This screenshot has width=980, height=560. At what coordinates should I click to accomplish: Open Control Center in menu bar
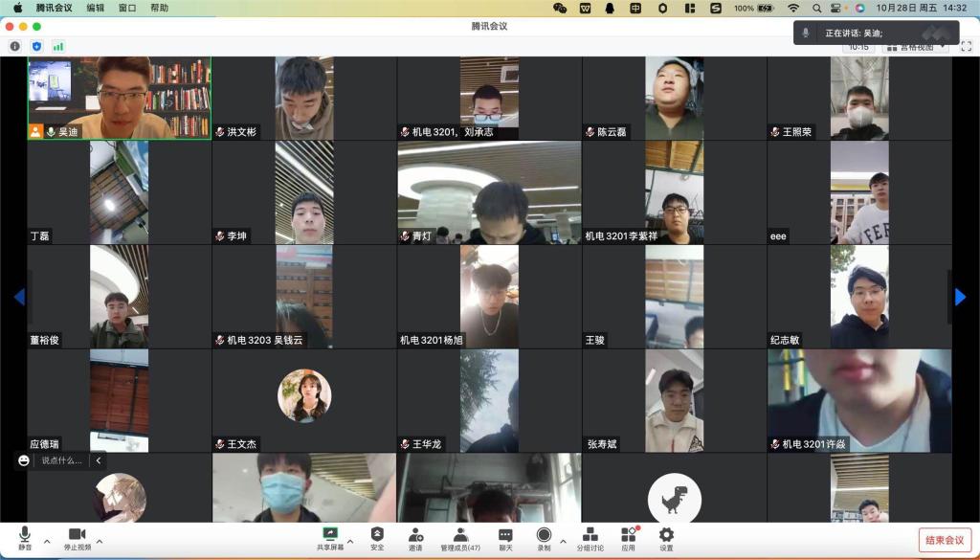835,8
